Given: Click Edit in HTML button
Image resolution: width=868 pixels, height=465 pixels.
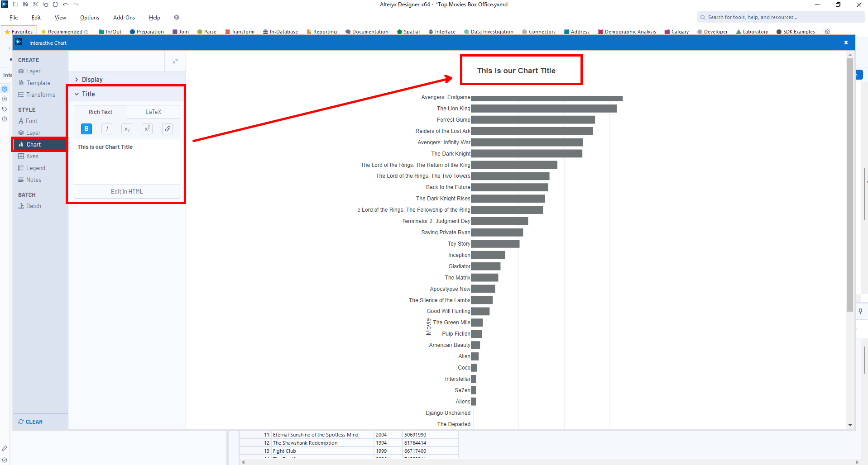Looking at the screenshot, I should tap(127, 192).
